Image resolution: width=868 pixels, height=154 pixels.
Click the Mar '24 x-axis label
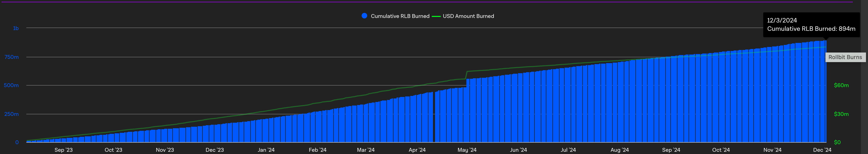(x=366, y=150)
